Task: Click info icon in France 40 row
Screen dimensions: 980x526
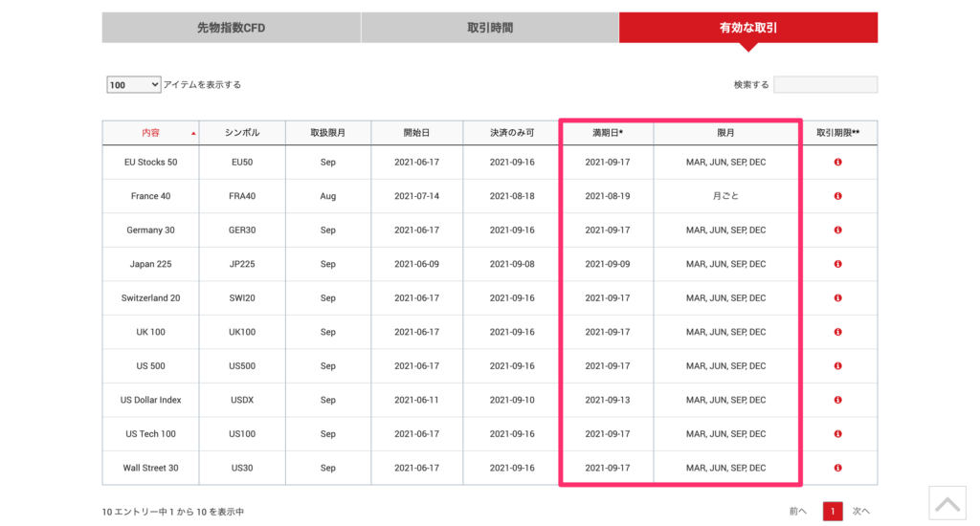Action: [837, 196]
